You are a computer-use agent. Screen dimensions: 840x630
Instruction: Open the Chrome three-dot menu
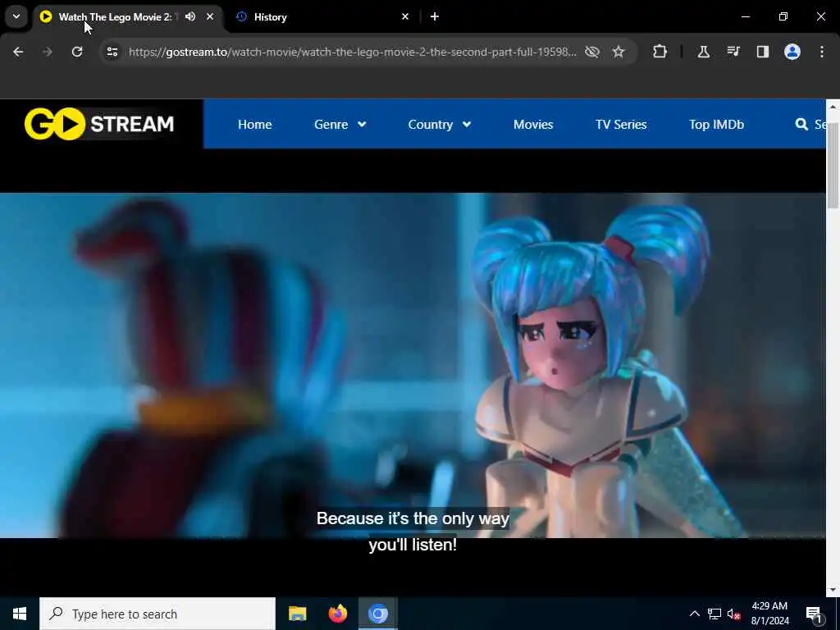click(822, 52)
